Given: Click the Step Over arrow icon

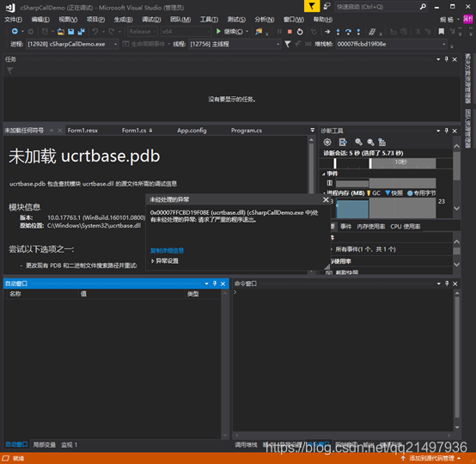Looking at the screenshot, I should (348, 32).
